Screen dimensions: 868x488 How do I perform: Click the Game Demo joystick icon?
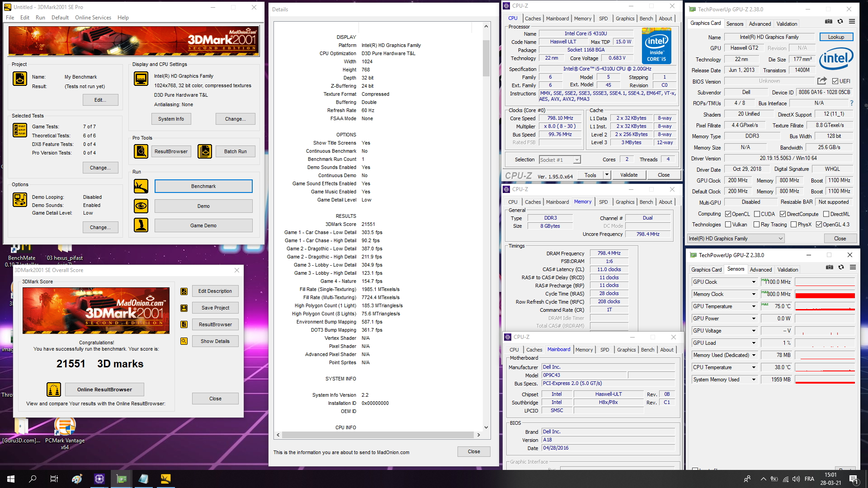tap(141, 225)
